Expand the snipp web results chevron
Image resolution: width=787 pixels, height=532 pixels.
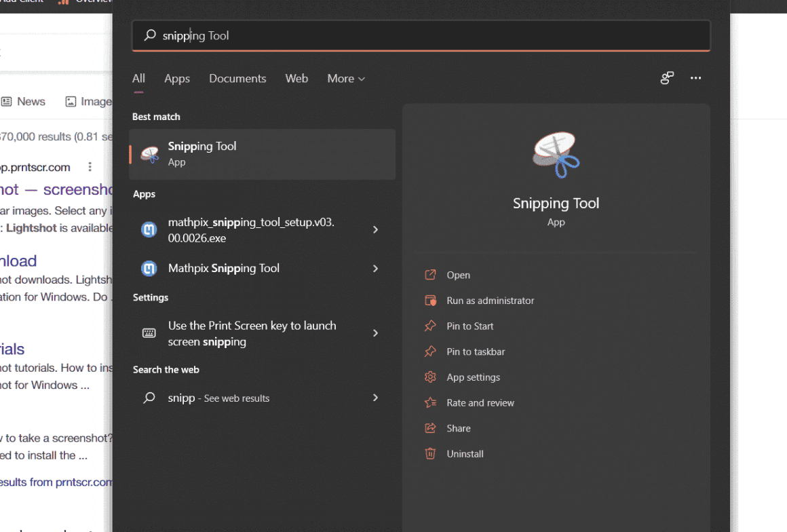tap(375, 398)
